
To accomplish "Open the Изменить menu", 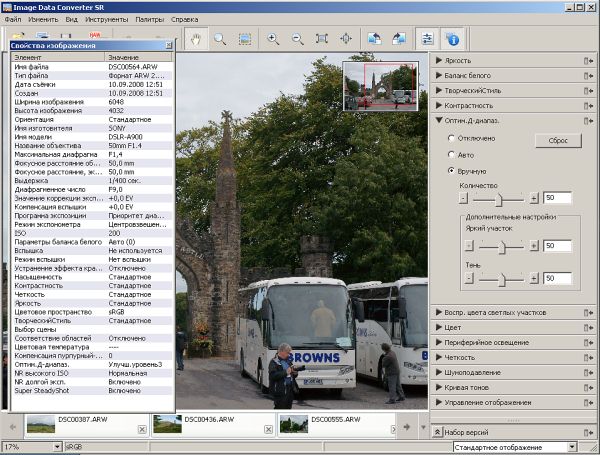I will (43, 19).
